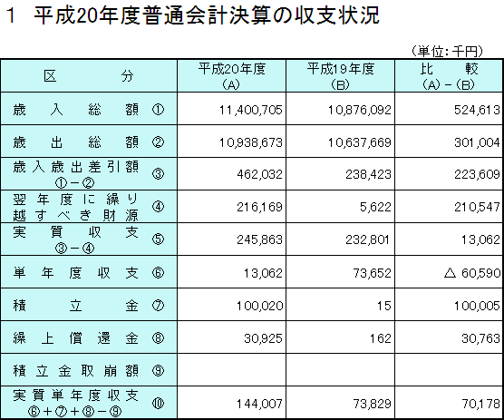The width and height of the screenshot is (504, 420).
Task: Click the value 5,622
Action: [x=375, y=207]
